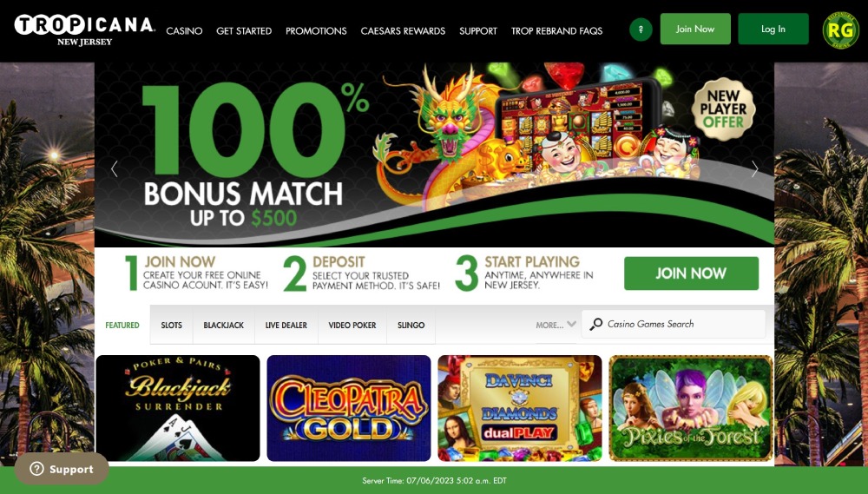
Task: Click the Log In button
Action: [773, 29]
